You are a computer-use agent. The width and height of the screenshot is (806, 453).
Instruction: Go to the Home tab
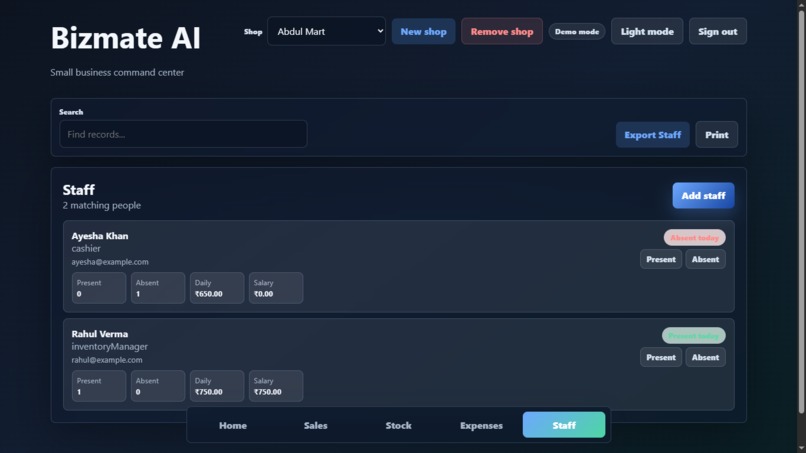pos(233,425)
